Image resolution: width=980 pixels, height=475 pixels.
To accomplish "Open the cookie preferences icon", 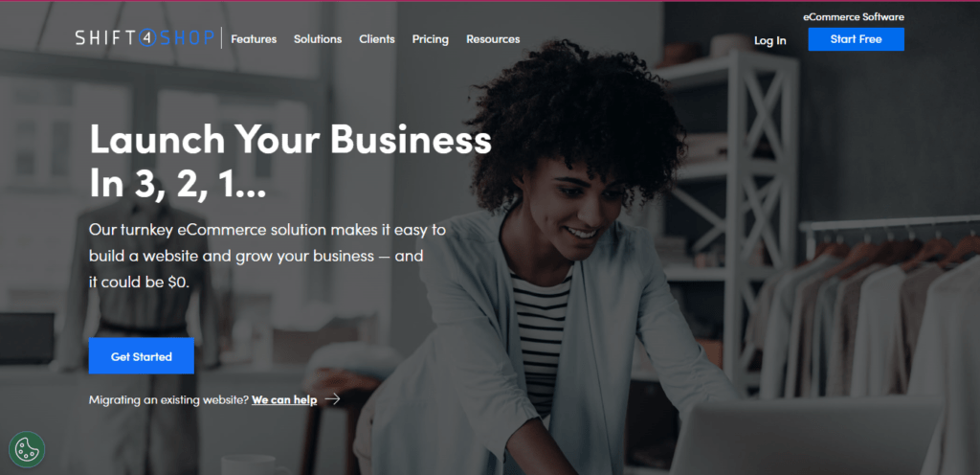I will point(27,449).
